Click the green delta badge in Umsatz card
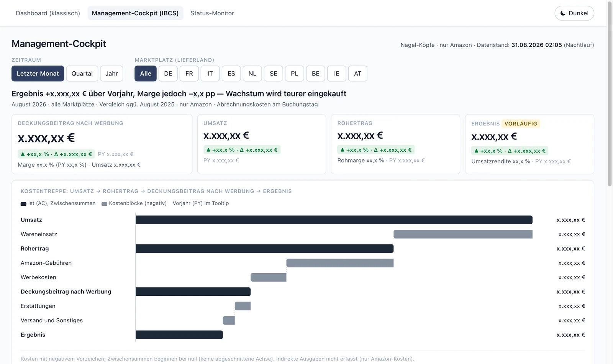613x364 pixels. pyautogui.click(x=242, y=150)
